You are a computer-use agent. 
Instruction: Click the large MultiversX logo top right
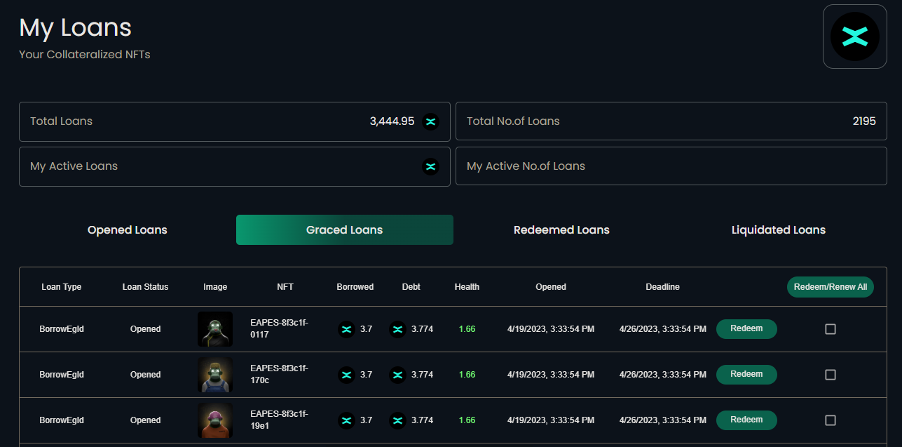tap(854, 37)
